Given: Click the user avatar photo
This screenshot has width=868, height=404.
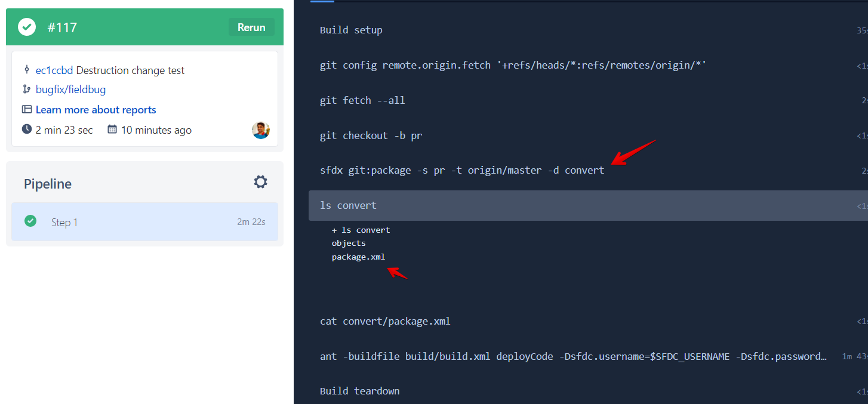Looking at the screenshot, I should 261,130.
